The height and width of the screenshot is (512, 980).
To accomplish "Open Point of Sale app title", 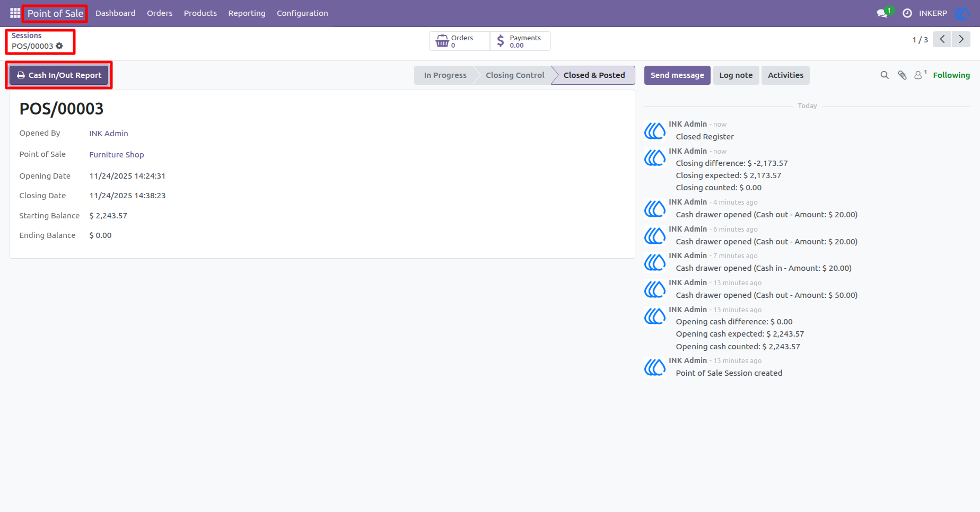I will (55, 13).
